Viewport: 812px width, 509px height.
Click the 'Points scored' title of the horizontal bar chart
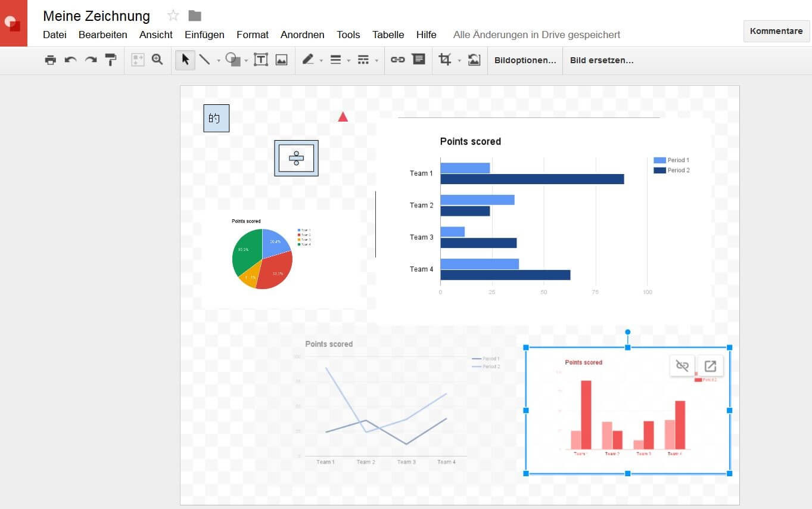tap(471, 141)
